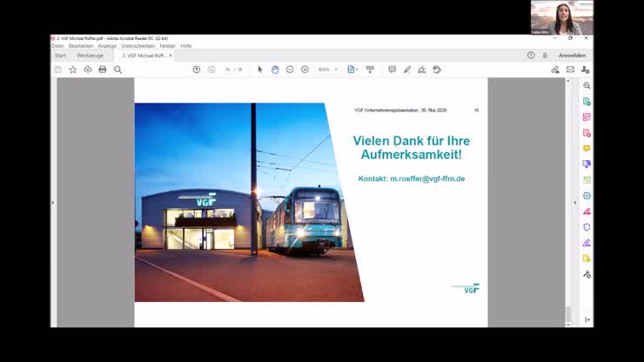
Task: Open the search magnifier tool
Action: [117, 70]
